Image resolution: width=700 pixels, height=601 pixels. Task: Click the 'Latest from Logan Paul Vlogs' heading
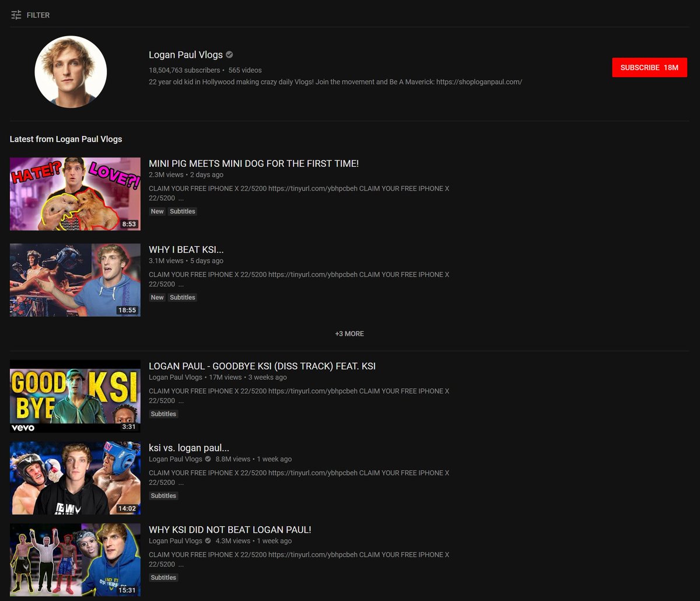click(x=66, y=139)
